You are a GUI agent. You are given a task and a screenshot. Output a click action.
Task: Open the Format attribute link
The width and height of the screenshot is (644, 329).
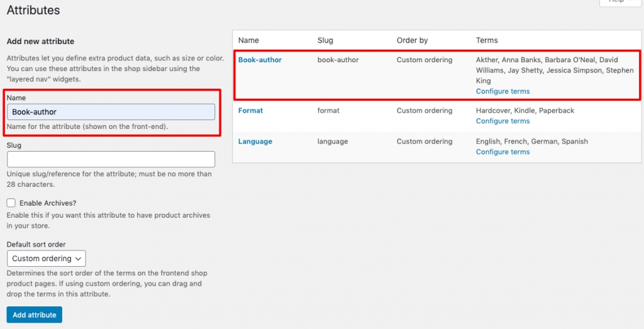click(250, 111)
